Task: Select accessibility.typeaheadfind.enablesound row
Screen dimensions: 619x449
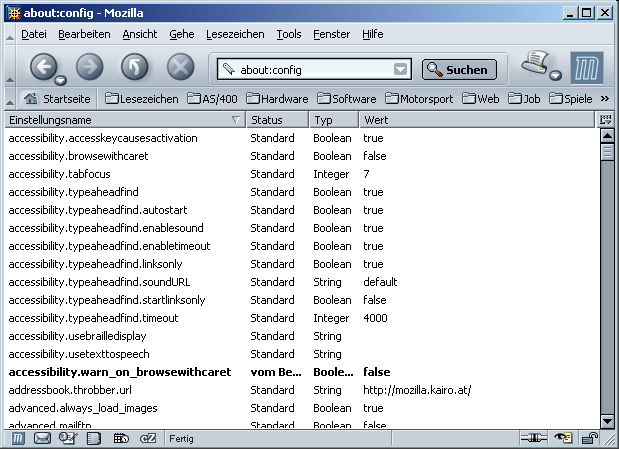Action: [302, 228]
